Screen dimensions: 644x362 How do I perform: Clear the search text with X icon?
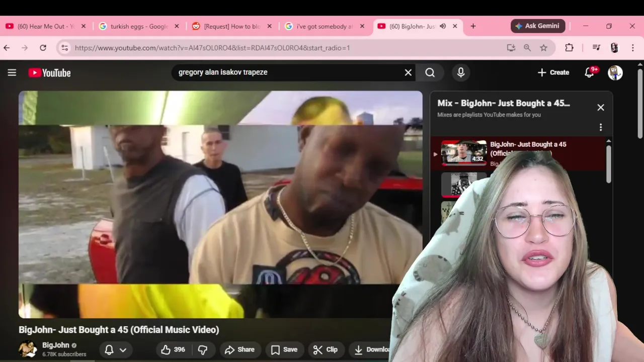pyautogui.click(x=409, y=72)
